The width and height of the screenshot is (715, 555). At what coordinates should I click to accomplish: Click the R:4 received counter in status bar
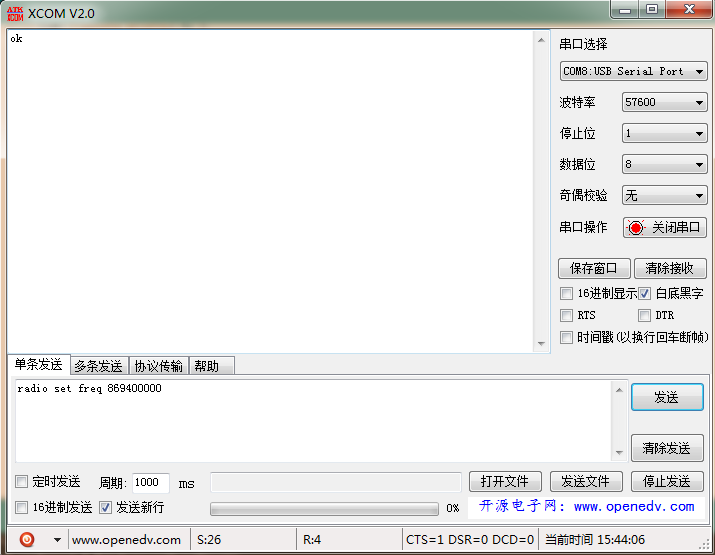tap(312, 540)
